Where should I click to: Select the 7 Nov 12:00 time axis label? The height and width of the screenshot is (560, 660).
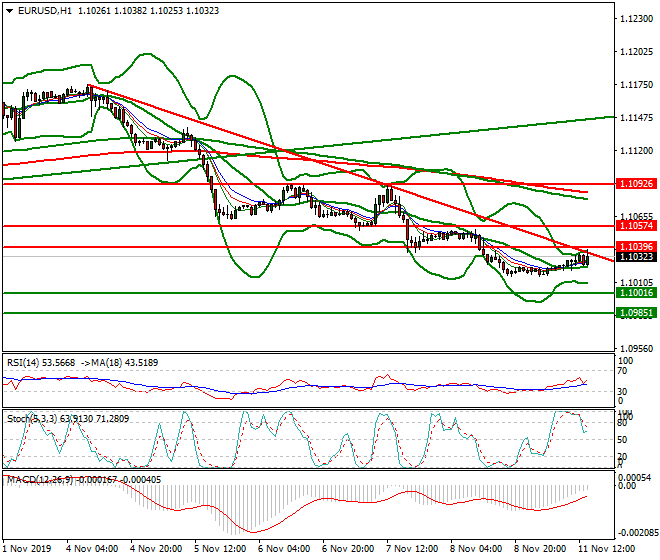coord(412,549)
